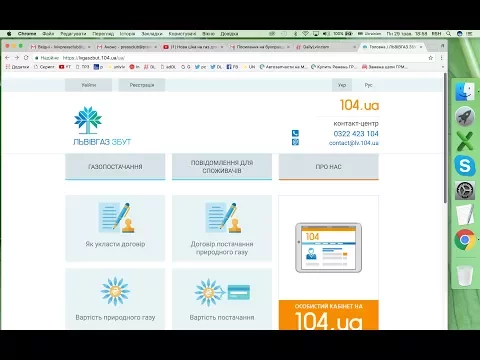Click the Львівгаз Збут tree logo
The image size is (480, 360).
click(x=88, y=120)
